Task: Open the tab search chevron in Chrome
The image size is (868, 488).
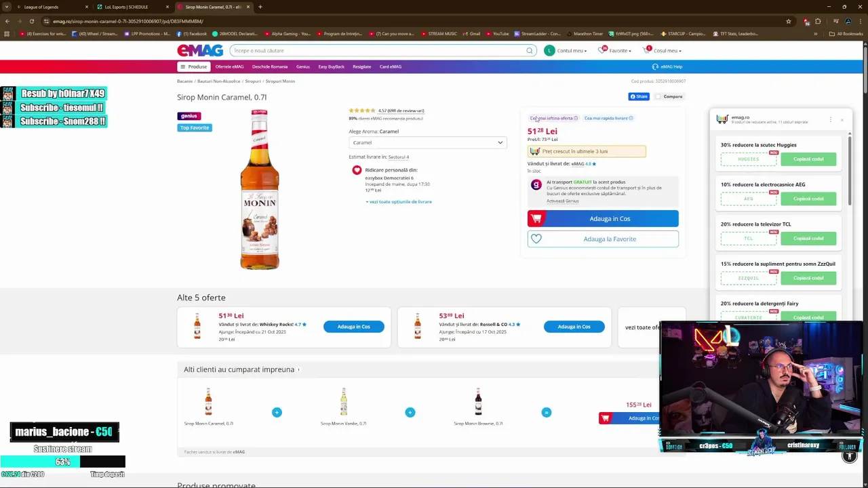Action: 7,7
